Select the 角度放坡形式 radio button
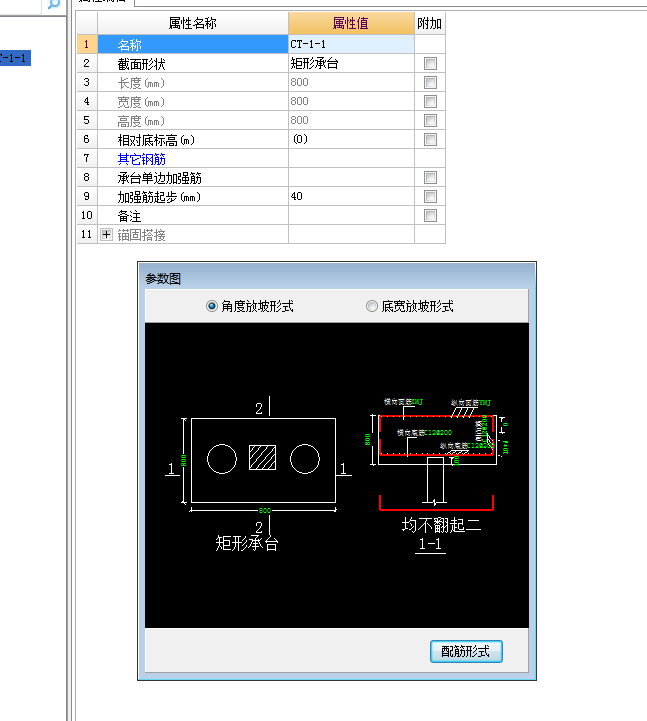 (x=212, y=306)
